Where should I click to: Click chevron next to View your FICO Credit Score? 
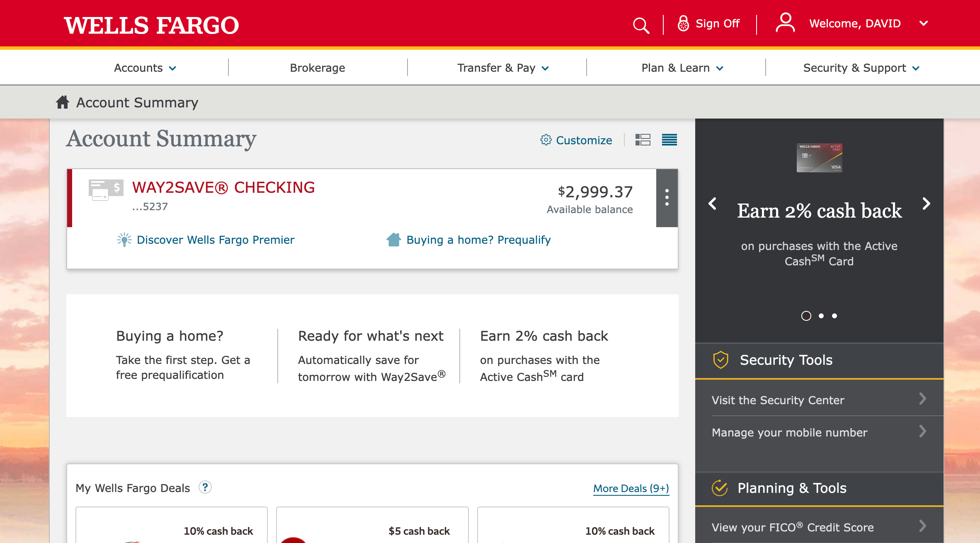click(923, 526)
